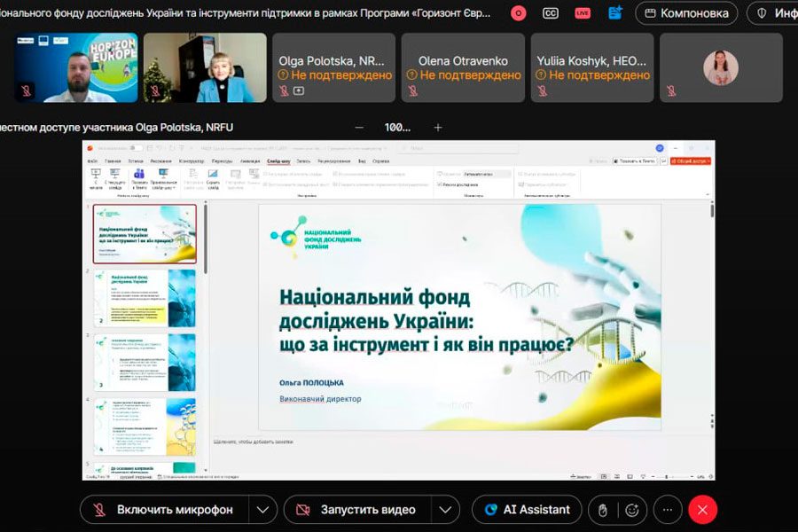Select Olena Otravenko participant tile

(464, 68)
